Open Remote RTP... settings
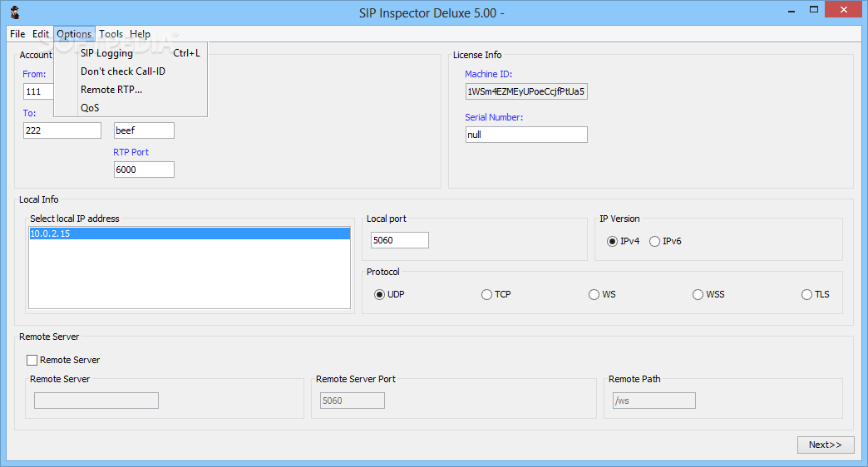The image size is (868, 467). [131, 90]
